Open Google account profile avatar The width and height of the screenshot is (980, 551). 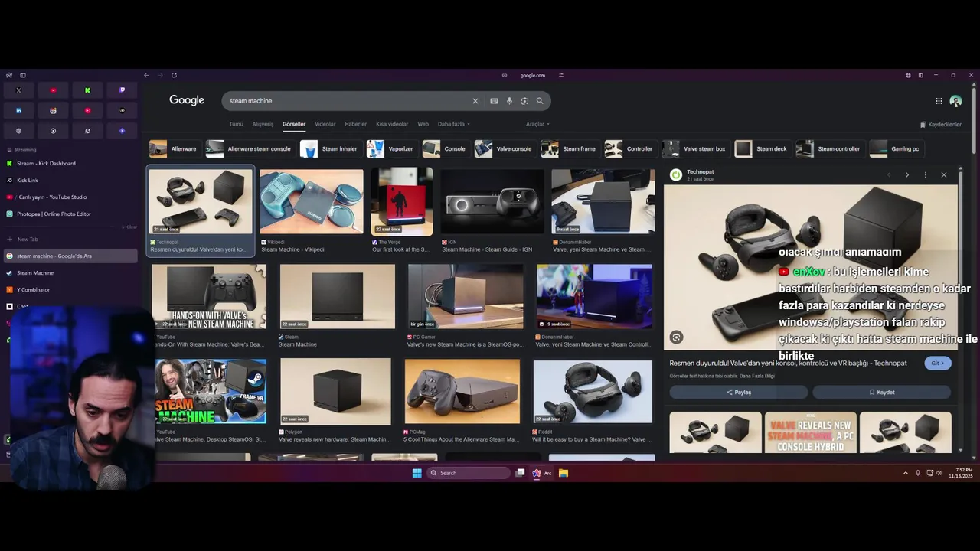pos(955,101)
